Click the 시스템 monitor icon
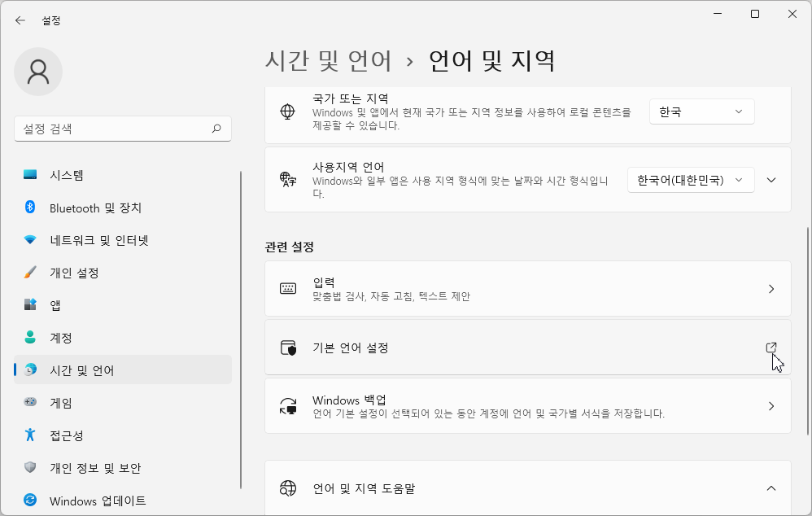 pos(30,175)
